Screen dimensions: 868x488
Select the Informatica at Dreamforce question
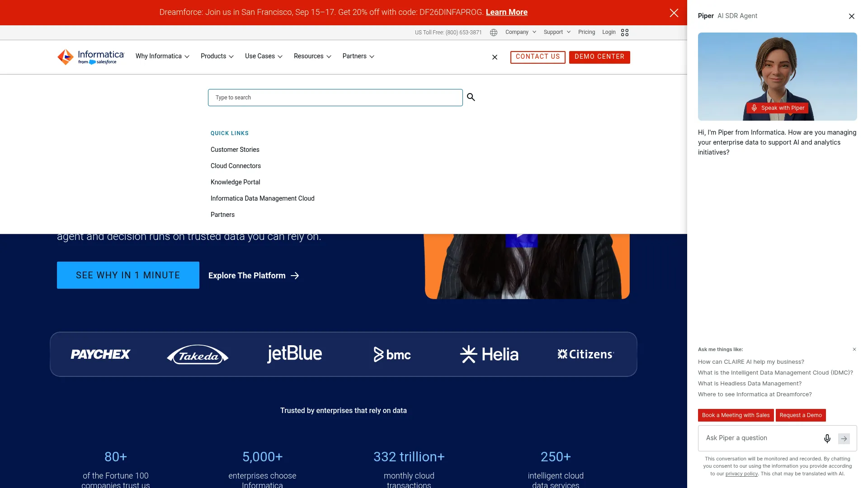pos(755,394)
